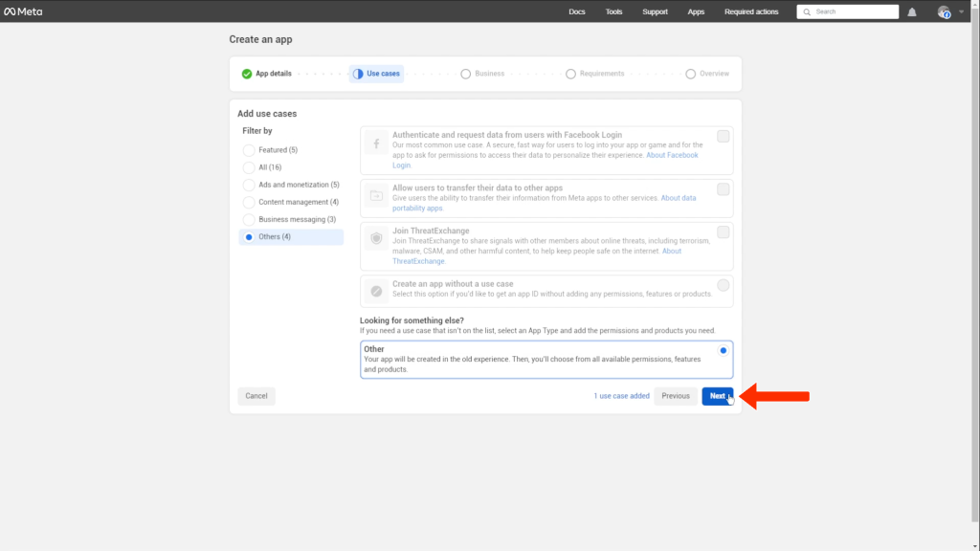The image size is (980, 551).
Task: Click the Facebook Login use case icon
Action: (376, 143)
